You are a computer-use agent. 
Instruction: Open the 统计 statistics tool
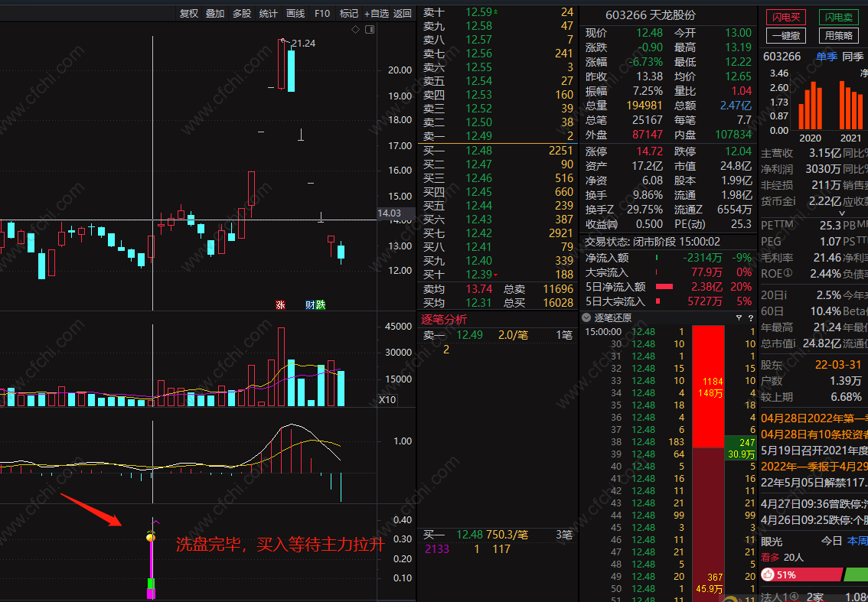(268, 13)
